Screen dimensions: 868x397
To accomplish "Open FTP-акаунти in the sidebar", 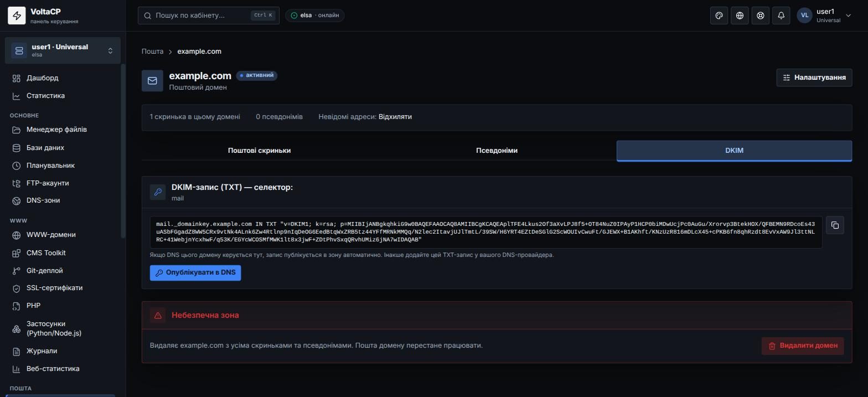I will coord(48,183).
